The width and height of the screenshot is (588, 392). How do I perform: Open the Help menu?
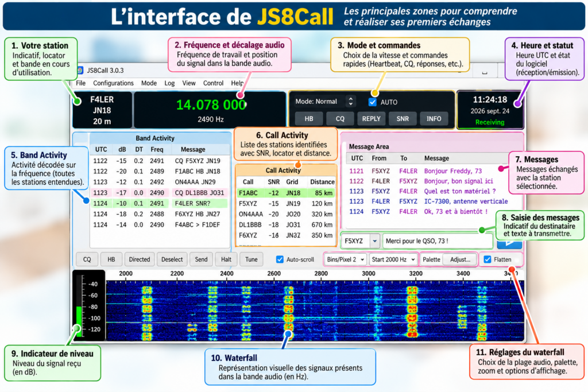tap(237, 83)
